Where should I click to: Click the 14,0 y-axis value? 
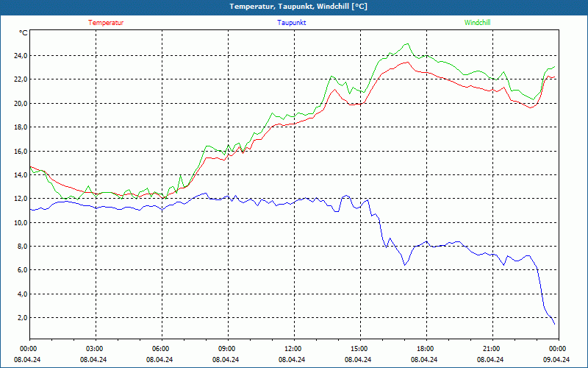pyautogui.click(x=20, y=174)
